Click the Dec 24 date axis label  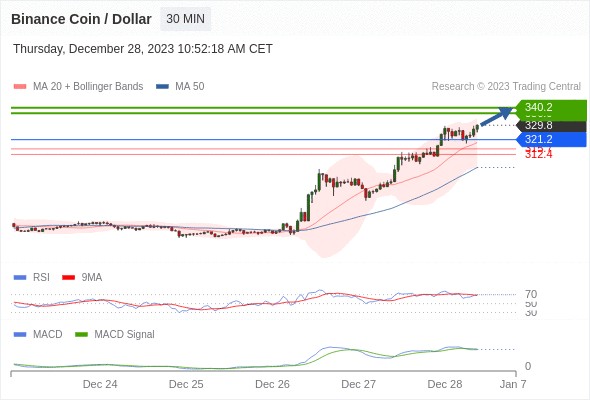pyautogui.click(x=100, y=385)
